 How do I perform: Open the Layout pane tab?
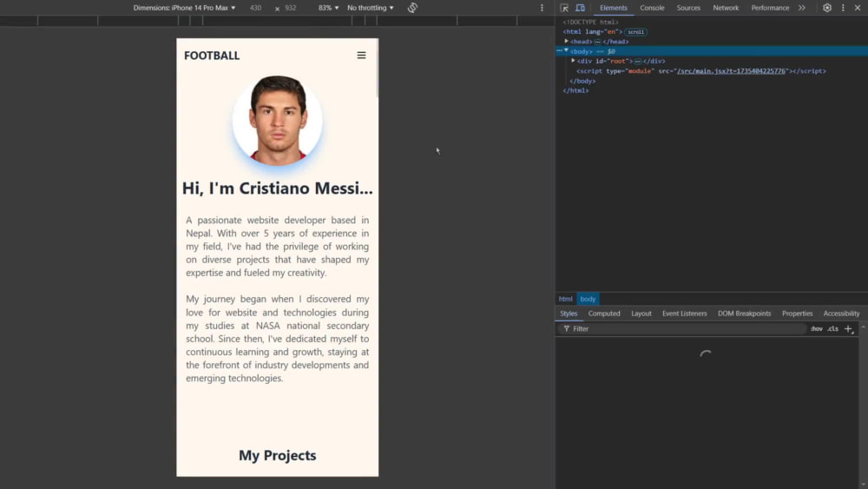point(641,314)
